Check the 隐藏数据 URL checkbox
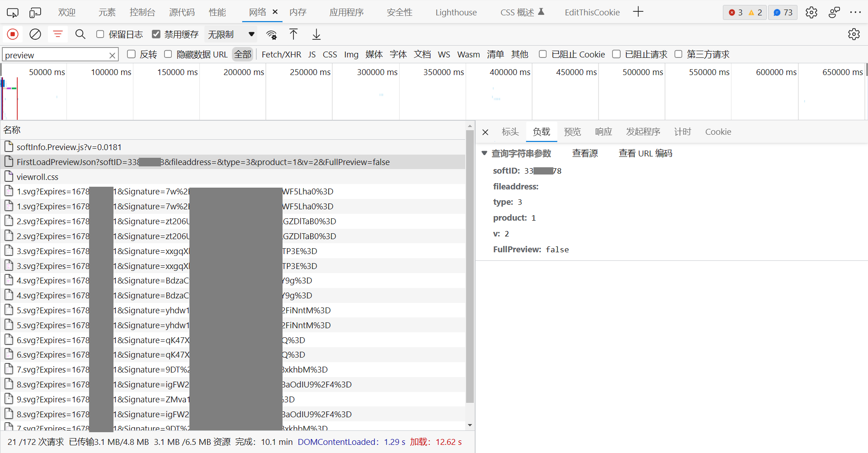Viewport: 868px width, 453px height. (x=168, y=54)
